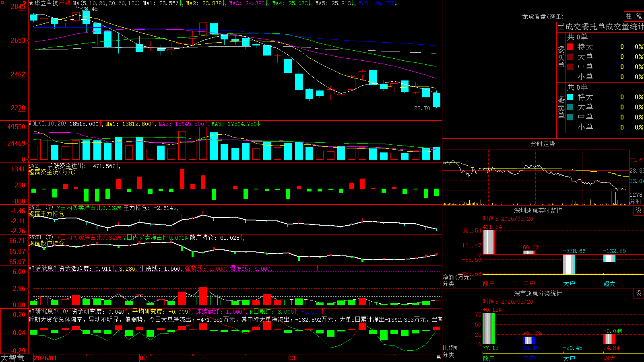Click the 深市超赢分类统计 panel title
Image resolution: width=644 pixels, height=362 pixels.
pos(538,293)
